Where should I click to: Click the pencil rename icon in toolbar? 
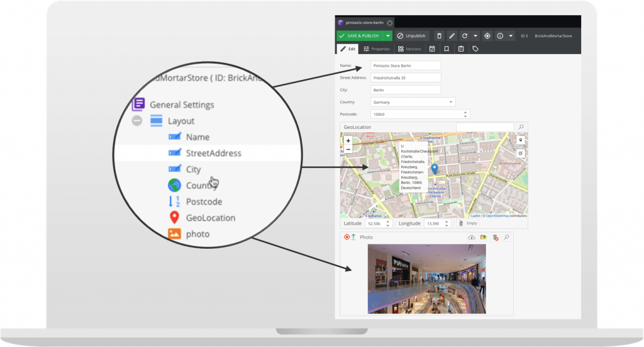[452, 36]
